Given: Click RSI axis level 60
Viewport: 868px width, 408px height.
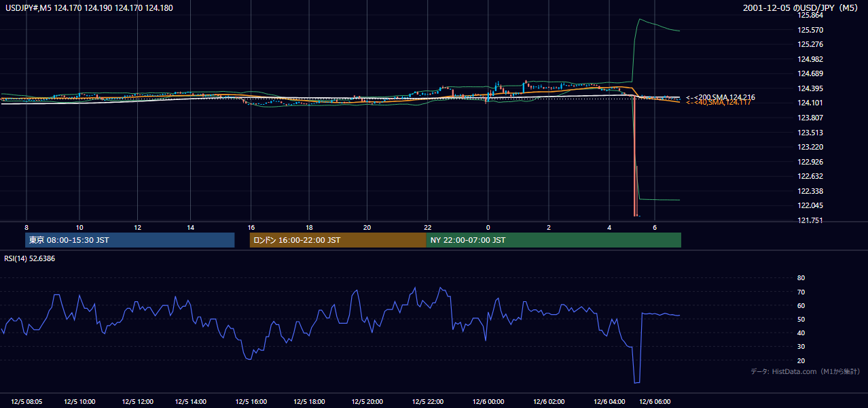Looking at the screenshot, I should click(801, 305).
